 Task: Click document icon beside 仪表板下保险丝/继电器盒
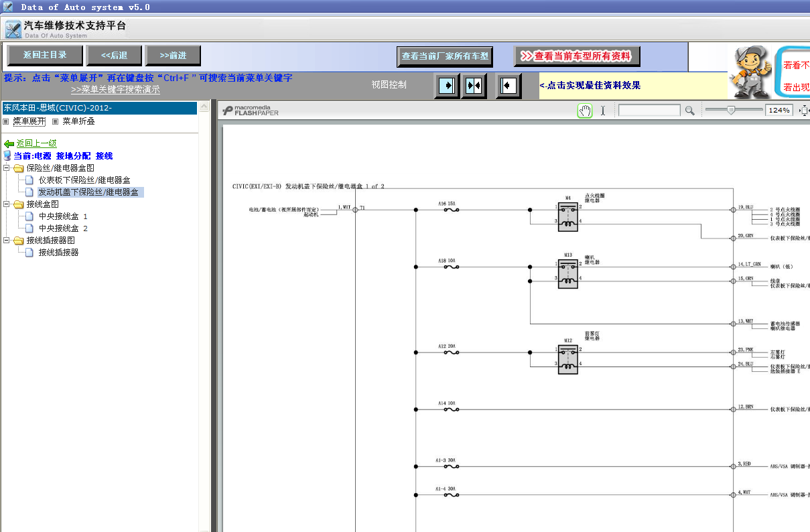pos(29,180)
